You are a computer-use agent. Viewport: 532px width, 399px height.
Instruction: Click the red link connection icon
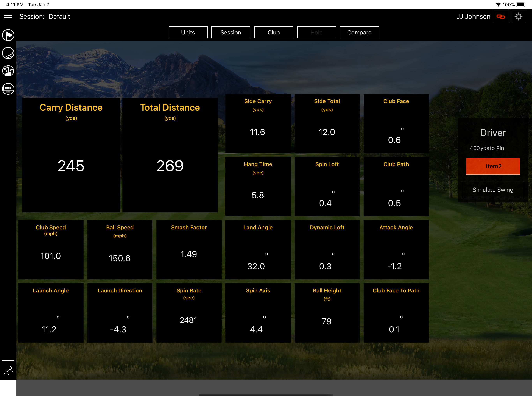(500, 17)
